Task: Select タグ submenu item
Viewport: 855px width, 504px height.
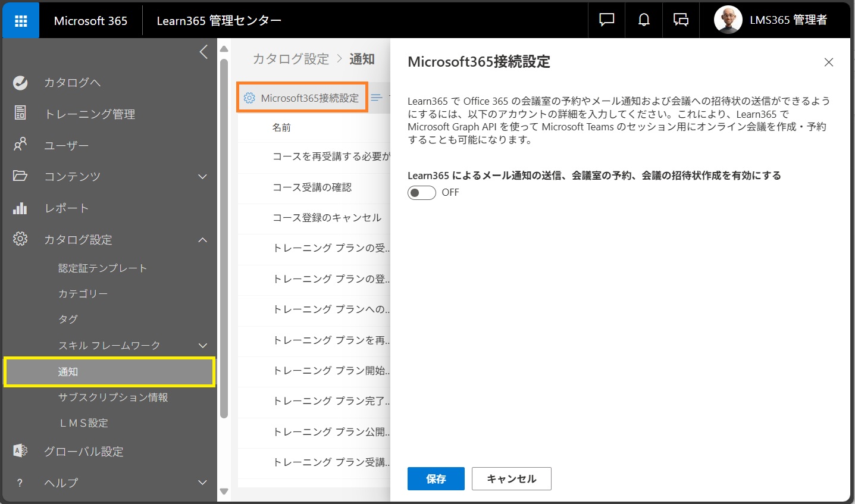Action: tap(68, 320)
